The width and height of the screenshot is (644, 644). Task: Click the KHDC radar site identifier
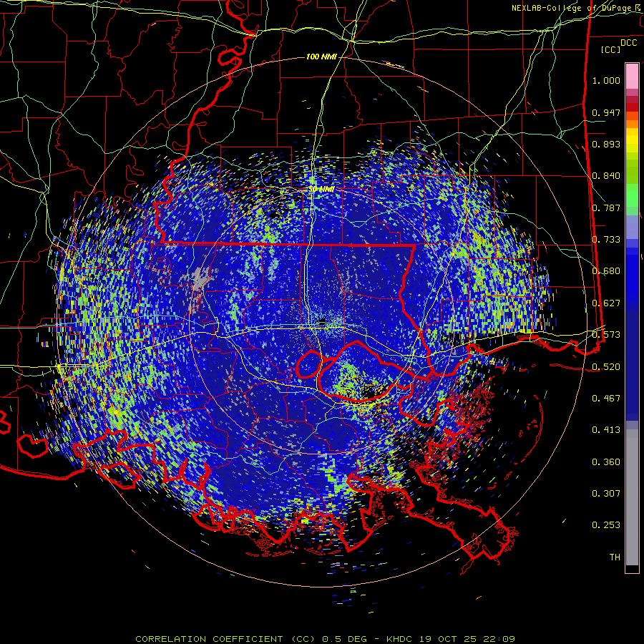pyautogui.click(x=399, y=639)
